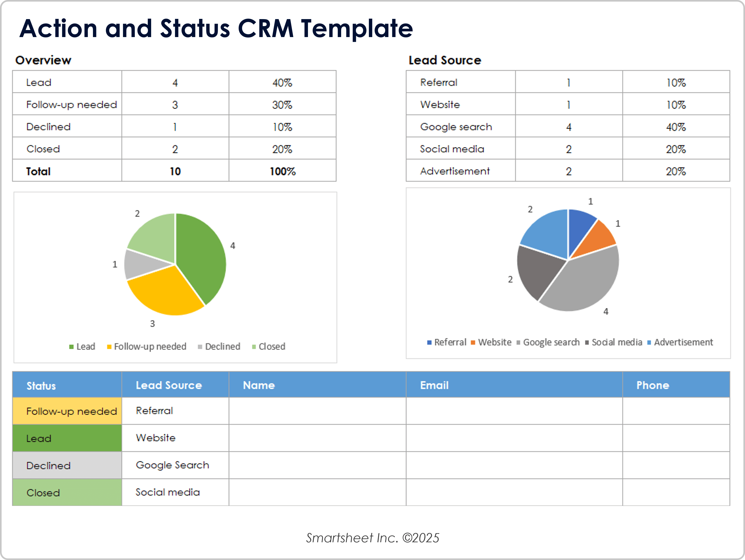Click the empty Name cell in the Referral row
The image size is (745, 560).
click(317, 411)
